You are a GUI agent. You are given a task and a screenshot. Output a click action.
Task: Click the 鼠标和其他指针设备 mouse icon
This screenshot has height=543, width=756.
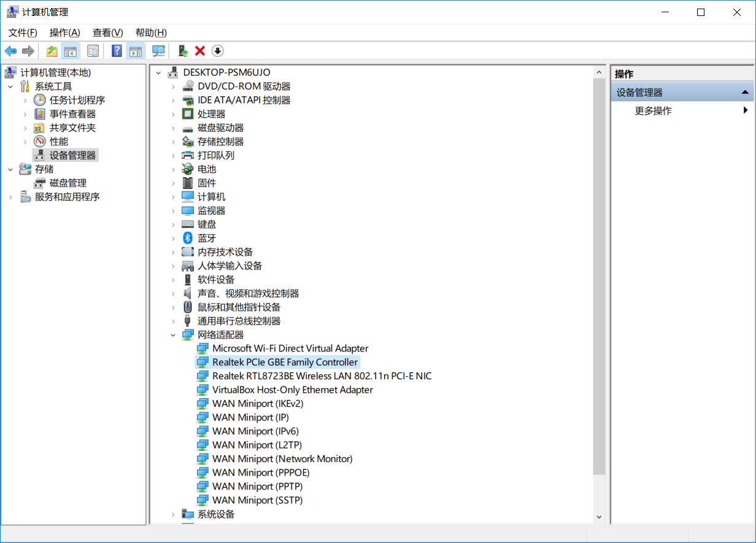188,307
